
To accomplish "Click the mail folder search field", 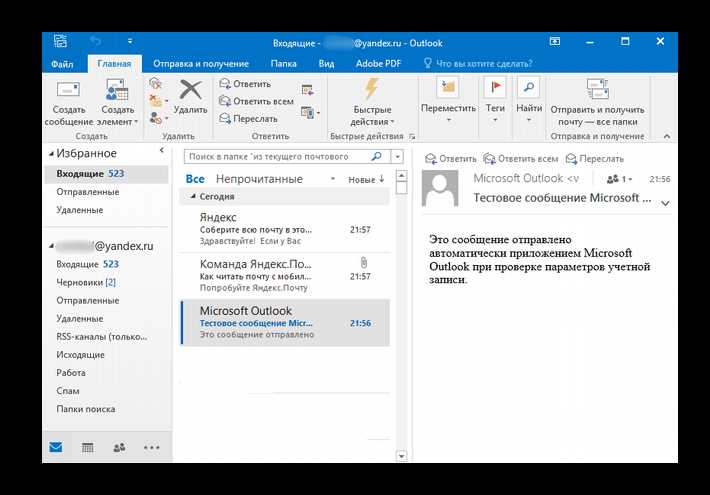I will pyautogui.click(x=279, y=157).
